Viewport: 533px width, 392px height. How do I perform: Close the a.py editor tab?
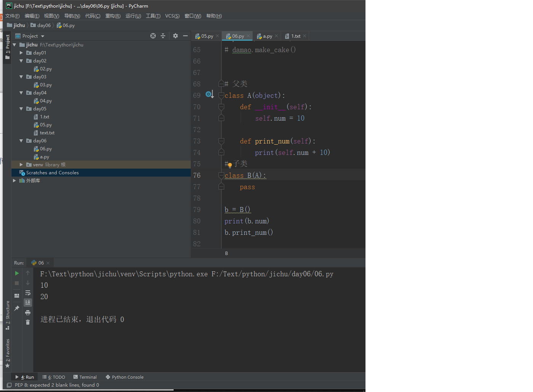(x=276, y=36)
